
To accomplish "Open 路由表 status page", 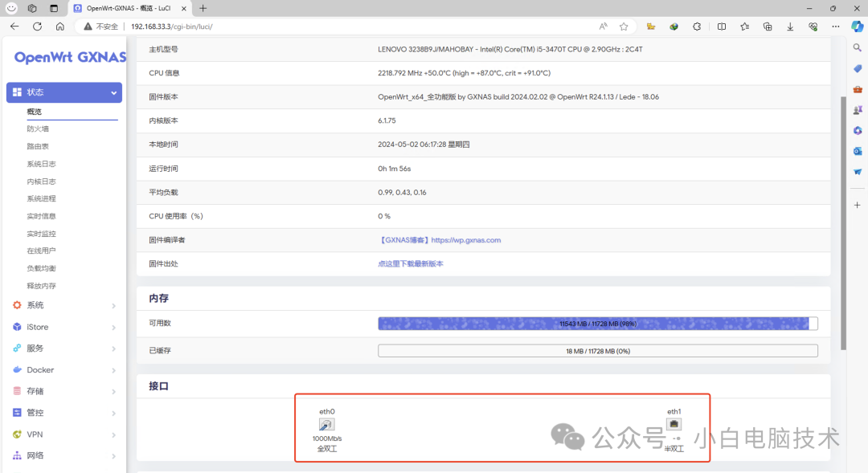I will tap(38, 147).
